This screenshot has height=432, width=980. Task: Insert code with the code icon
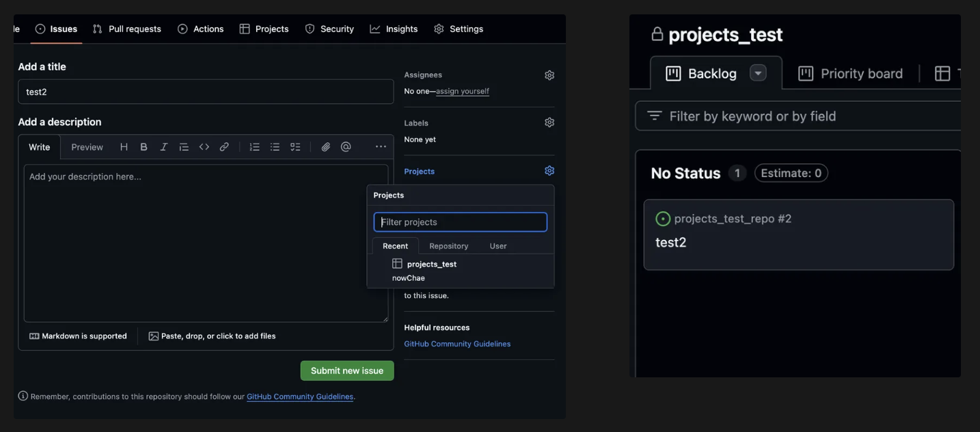click(204, 147)
